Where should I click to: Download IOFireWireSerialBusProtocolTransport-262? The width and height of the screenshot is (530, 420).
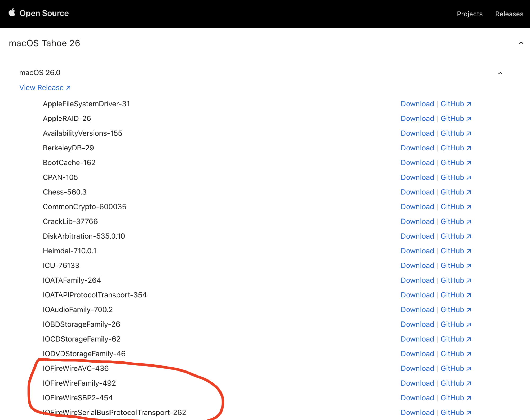point(417,412)
